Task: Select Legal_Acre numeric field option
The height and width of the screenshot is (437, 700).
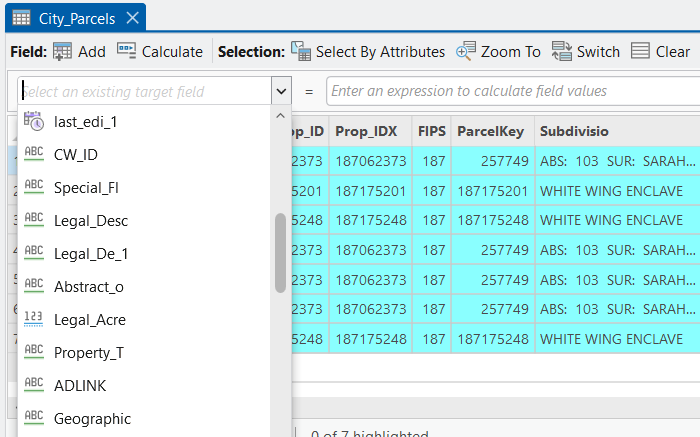Action: tap(89, 320)
